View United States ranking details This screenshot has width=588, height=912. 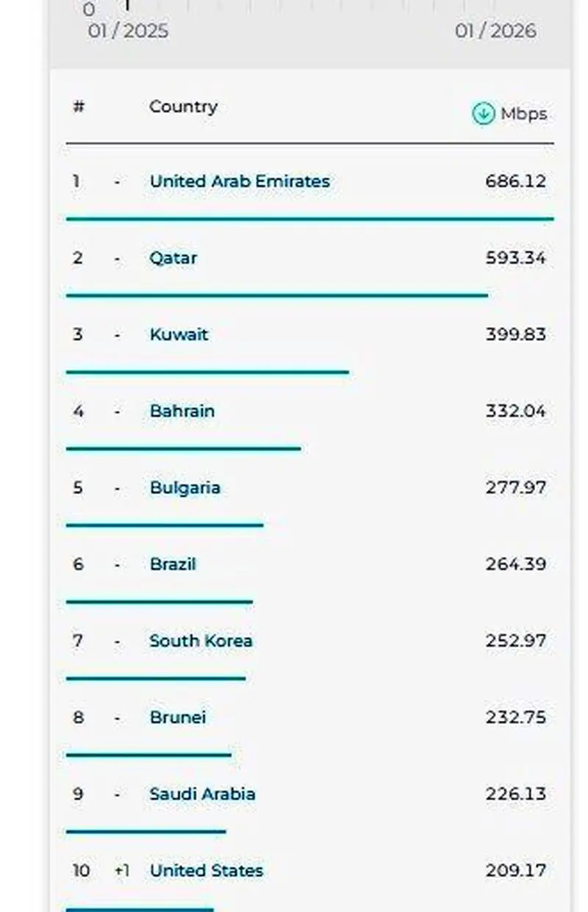[206, 871]
